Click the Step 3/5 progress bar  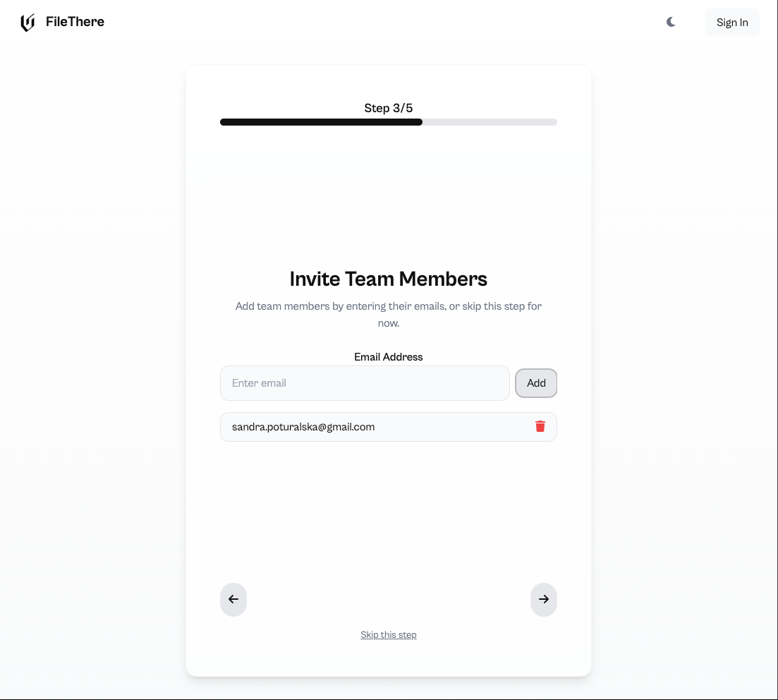389,122
